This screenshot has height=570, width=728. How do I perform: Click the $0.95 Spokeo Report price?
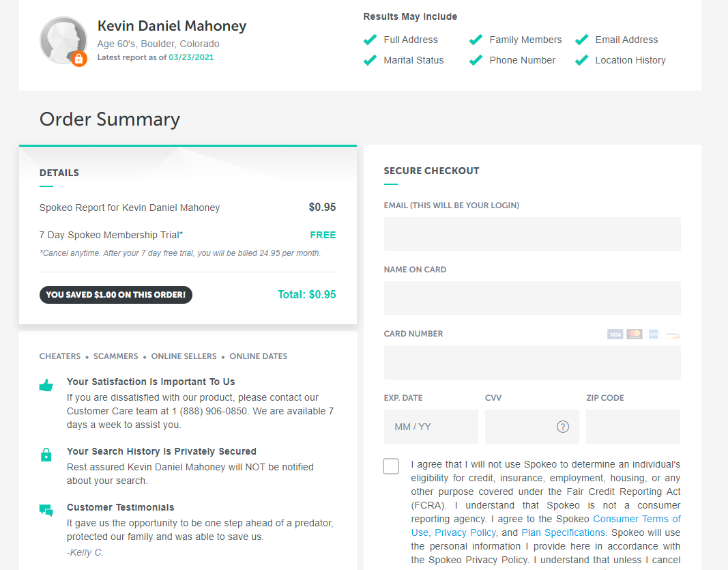(322, 208)
